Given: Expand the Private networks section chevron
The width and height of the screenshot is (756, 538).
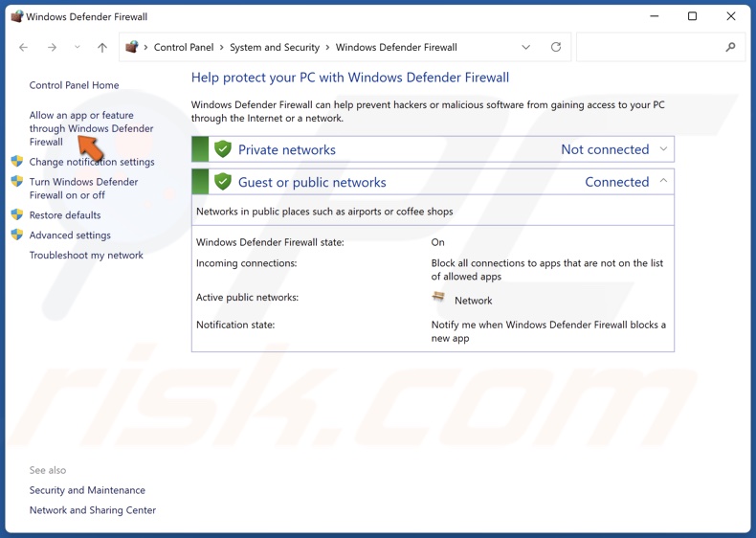Looking at the screenshot, I should 663,149.
